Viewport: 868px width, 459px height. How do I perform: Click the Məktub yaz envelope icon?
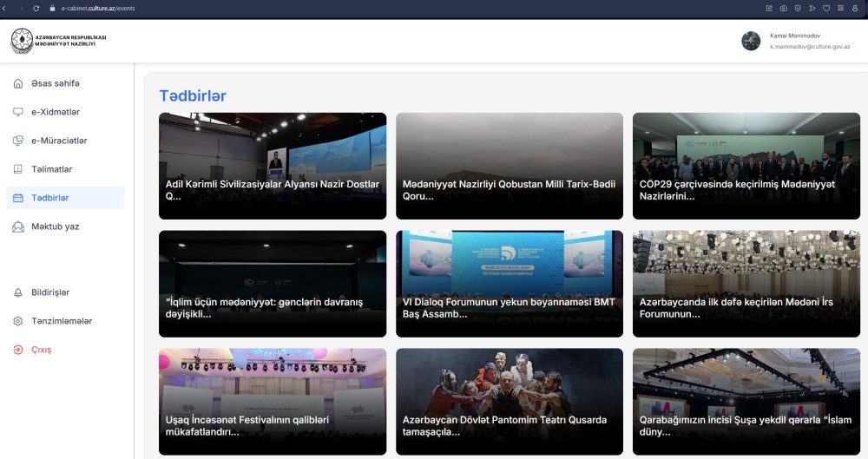[18, 226]
